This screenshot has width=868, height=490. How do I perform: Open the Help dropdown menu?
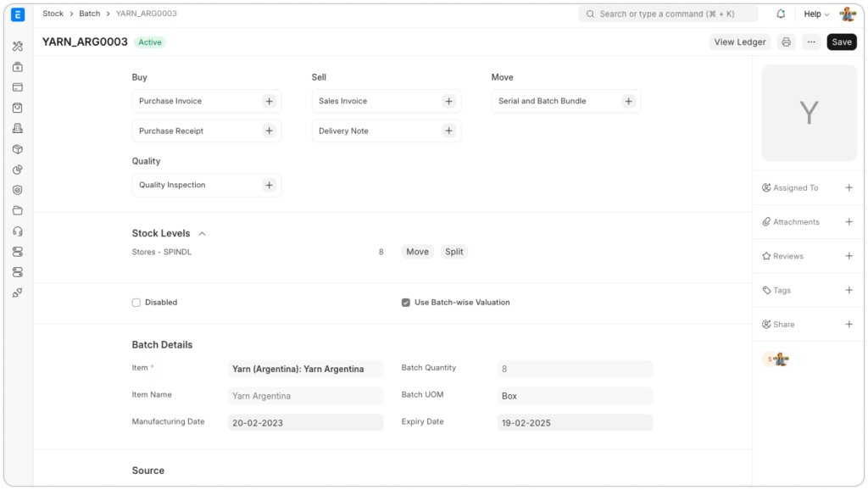[x=816, y=14]
